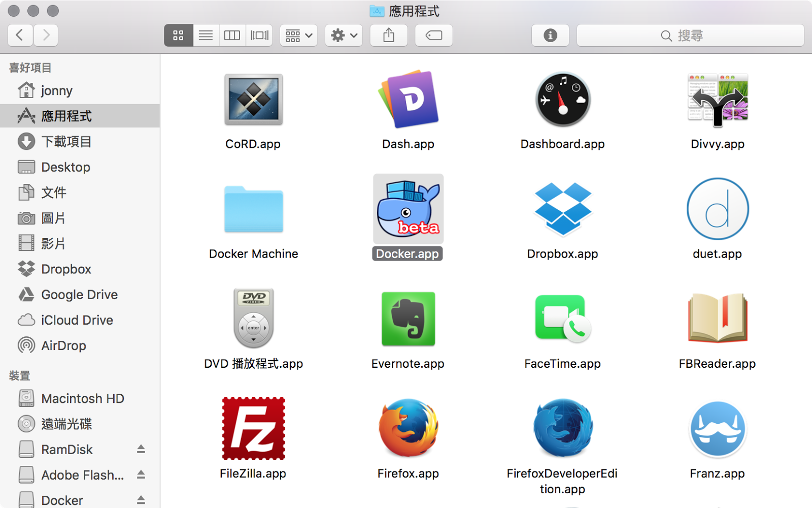The width and height of the screenshot is (812, 508).
Task: Select Docker volume in the sidebar
Action: (x=80, y=500)
